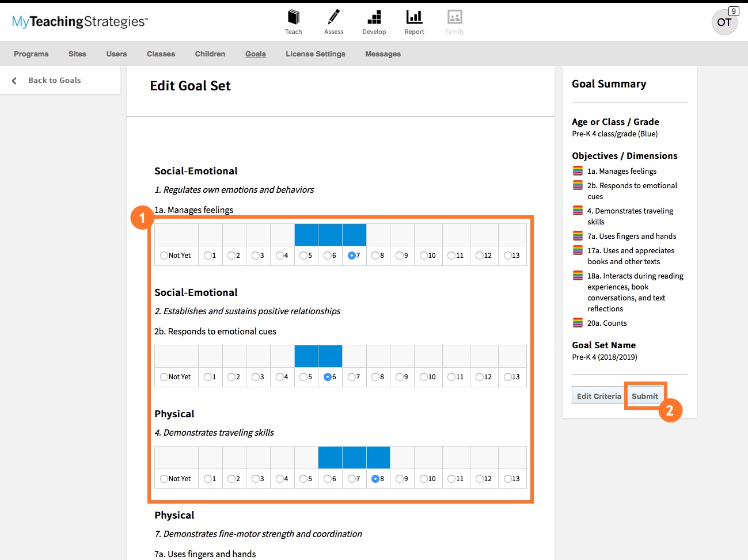
Task: Click the blue highlighted band above level 6
Action: (x=330, y=234)
